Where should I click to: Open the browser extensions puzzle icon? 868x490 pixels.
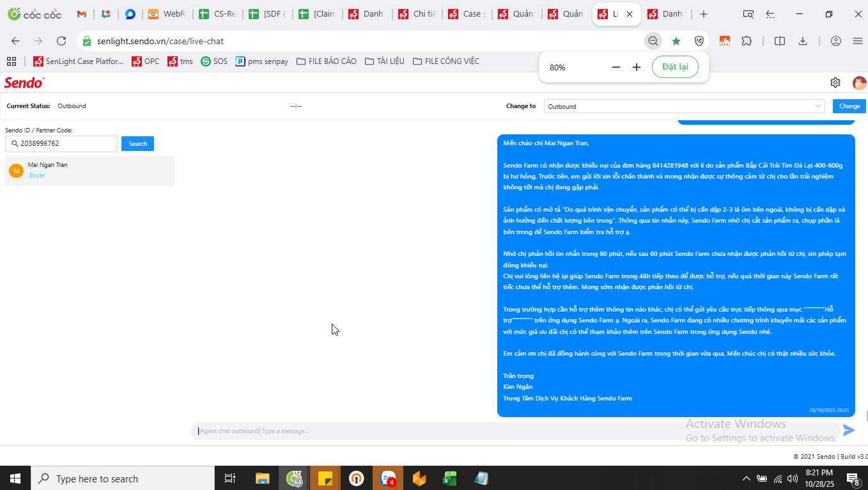747,41
